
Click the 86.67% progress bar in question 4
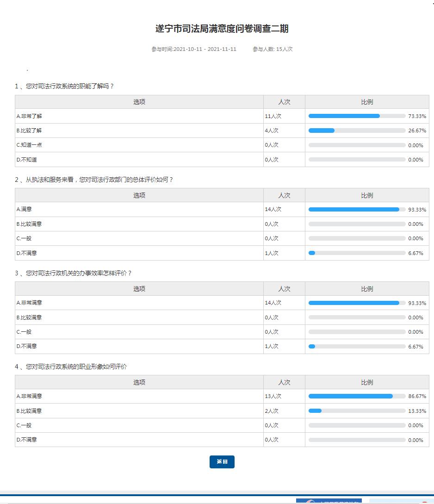[356, 396]
